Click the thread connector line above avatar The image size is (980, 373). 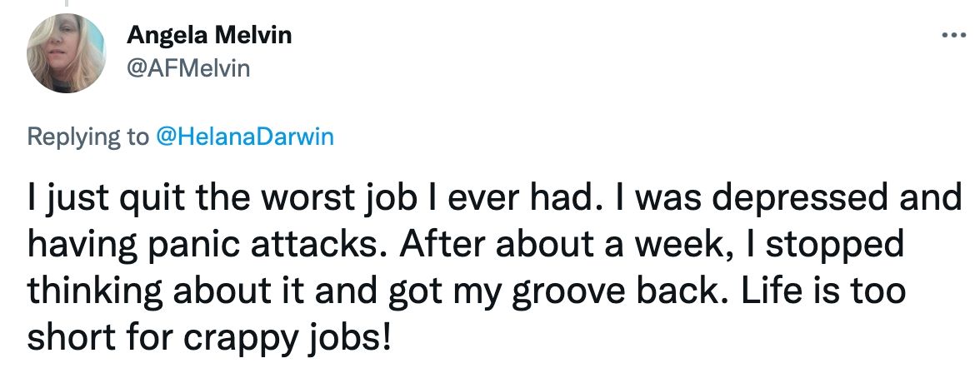pos(67,3)
